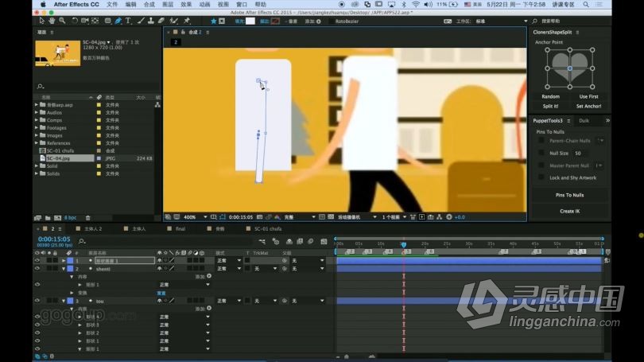
Task: Switch to the Duik panel tab
Action: coord(584,121)
